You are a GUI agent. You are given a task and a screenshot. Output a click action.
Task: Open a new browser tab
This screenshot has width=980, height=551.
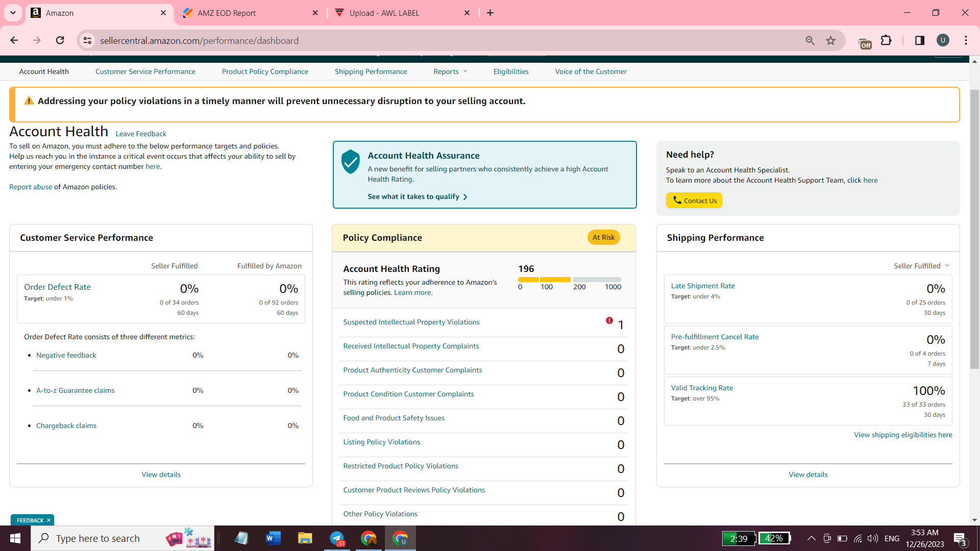pos(491,13)
